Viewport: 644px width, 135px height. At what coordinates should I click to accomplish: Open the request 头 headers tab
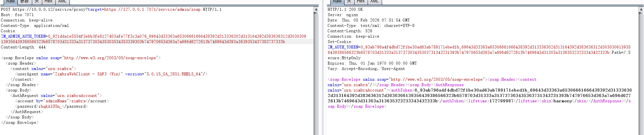(37, 2)
